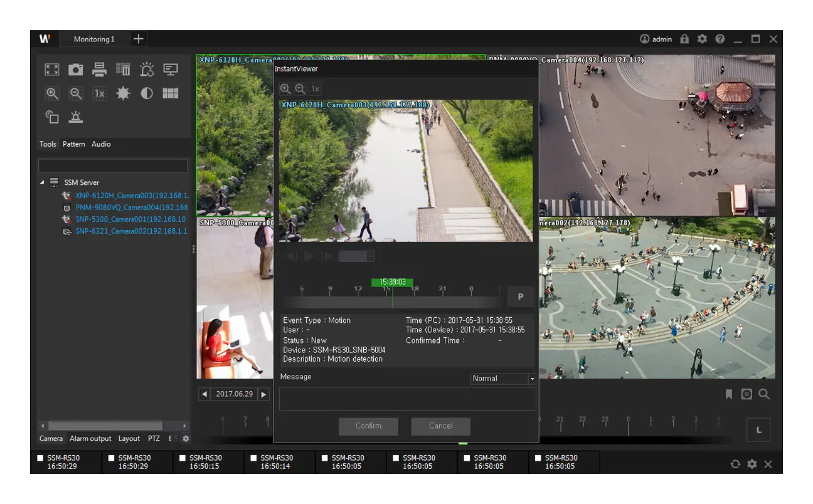The height and width of the screenshot is (504, 813).
Task: Go to the day after 2017.06.29
Action: coord(264,394)
